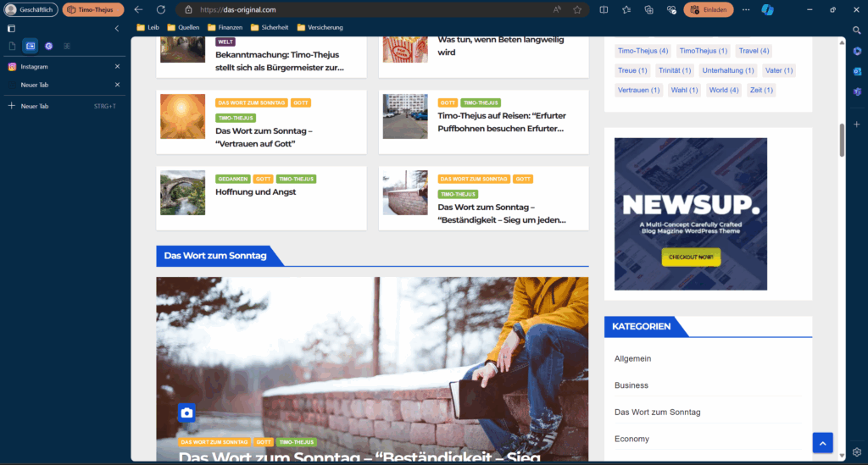Open the "Hoffnung und Angst" article
Screen dimensions: 868x465
coord(256,192)
